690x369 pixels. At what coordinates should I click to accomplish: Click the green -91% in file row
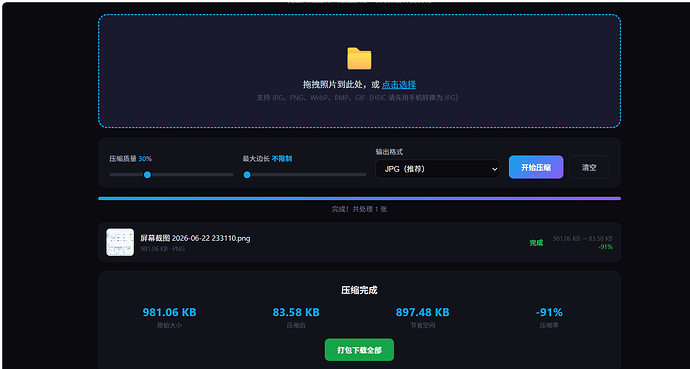(605, 247)
